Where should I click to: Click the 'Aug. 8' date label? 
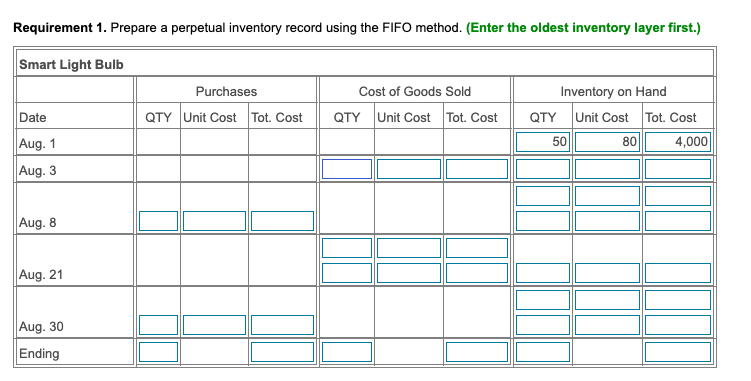point(37,222)
